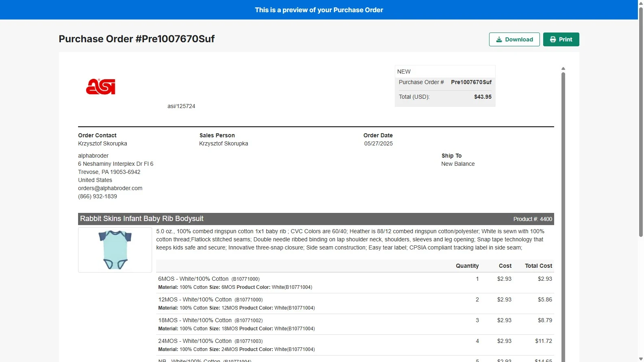Click Ship To name New Balance
Image resolution: width=644 pixels, height=362 pixels.
[x=458, y=164]
